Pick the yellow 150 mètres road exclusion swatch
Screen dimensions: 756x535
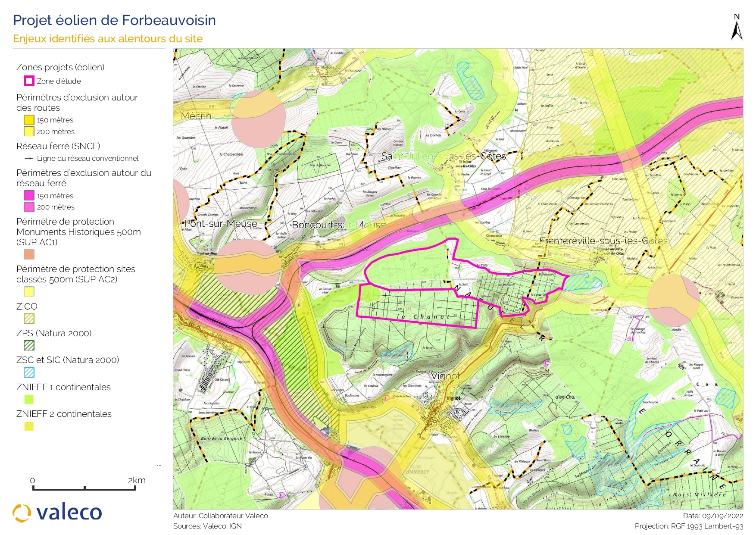click(29, 120)
